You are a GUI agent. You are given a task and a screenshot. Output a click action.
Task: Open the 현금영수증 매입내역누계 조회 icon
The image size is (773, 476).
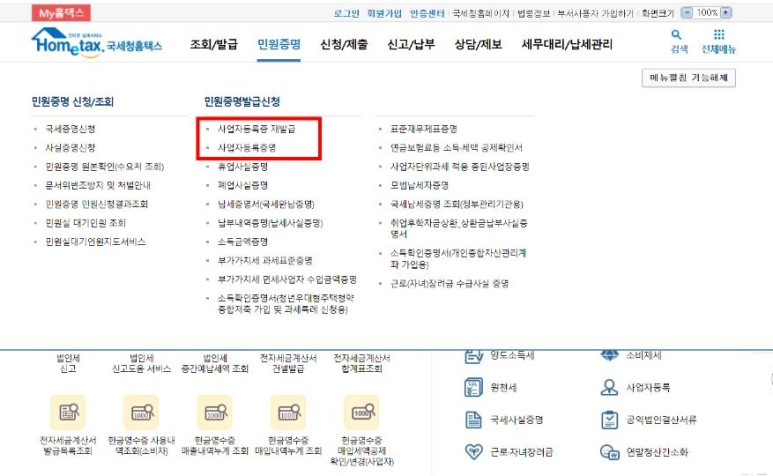[288, 412]
